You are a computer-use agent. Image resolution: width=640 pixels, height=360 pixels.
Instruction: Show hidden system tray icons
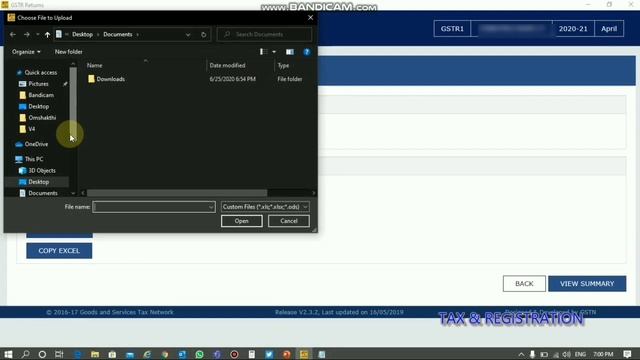pyautogui.click(x=521, y=354)
